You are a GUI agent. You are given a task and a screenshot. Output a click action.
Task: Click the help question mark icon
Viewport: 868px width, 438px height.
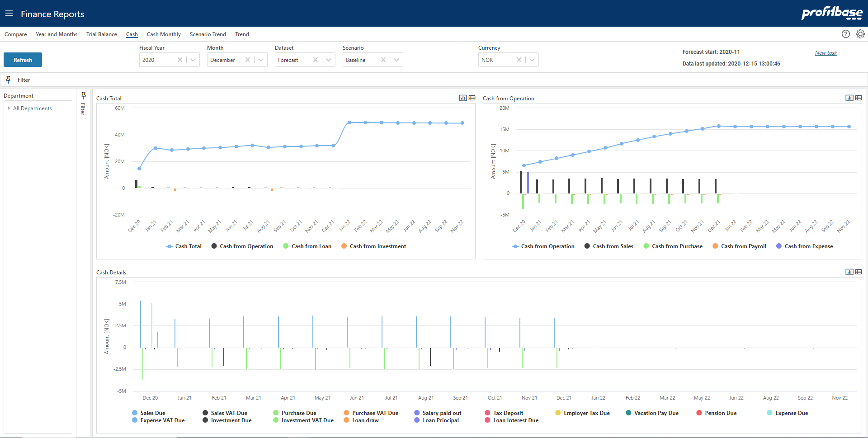click(x=845, y=34)
